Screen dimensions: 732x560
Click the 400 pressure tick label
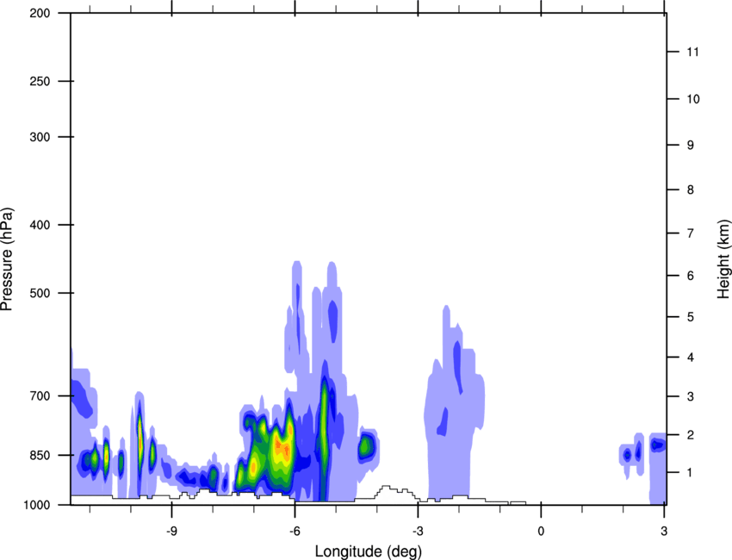point(40,225)
